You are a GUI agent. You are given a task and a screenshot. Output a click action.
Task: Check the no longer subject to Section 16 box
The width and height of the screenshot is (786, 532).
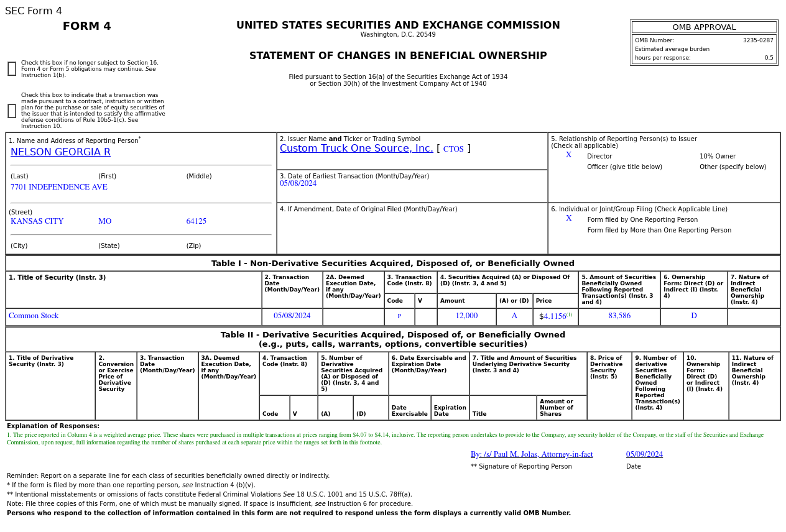pos(12,69)
